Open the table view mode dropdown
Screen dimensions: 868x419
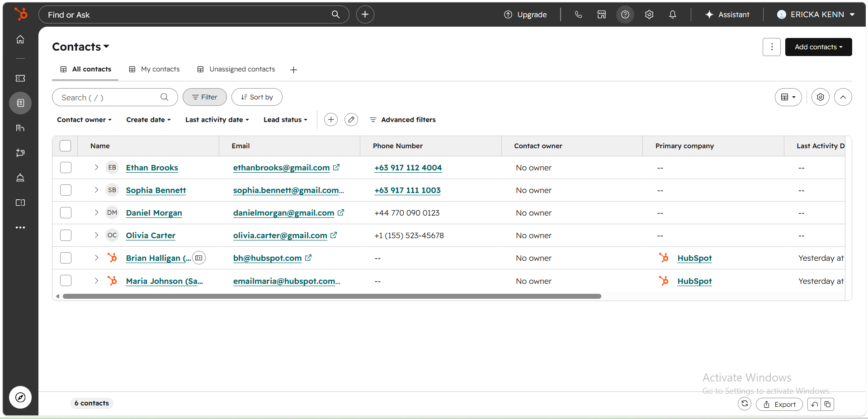coord(788,97)
